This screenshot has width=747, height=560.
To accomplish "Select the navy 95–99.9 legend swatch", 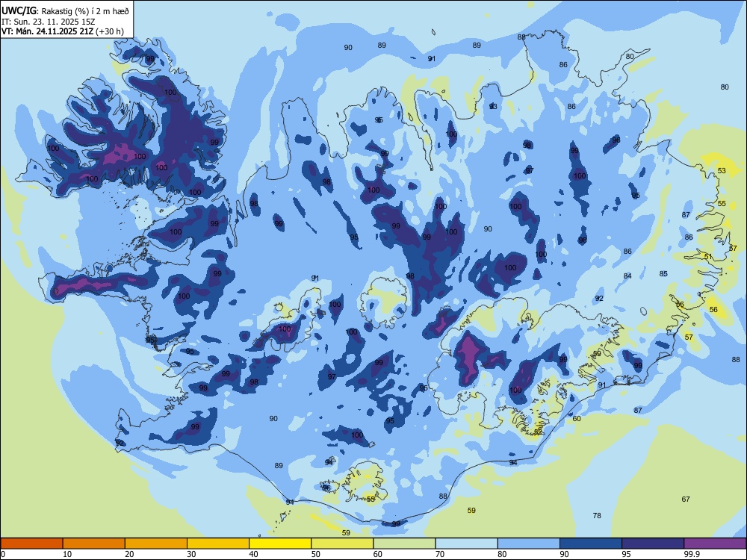I will pyautogui.click(x=653, y=544).
